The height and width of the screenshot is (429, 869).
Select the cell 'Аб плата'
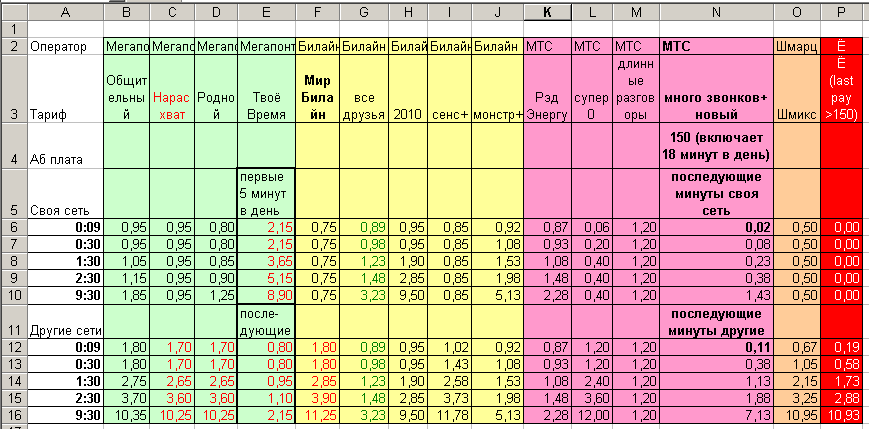65,146
